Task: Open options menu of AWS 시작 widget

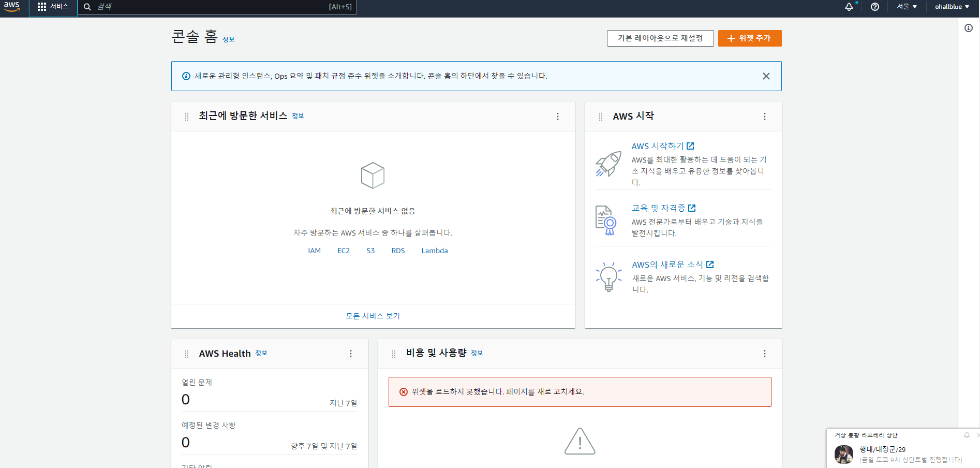Action: [x=765, y=116]
